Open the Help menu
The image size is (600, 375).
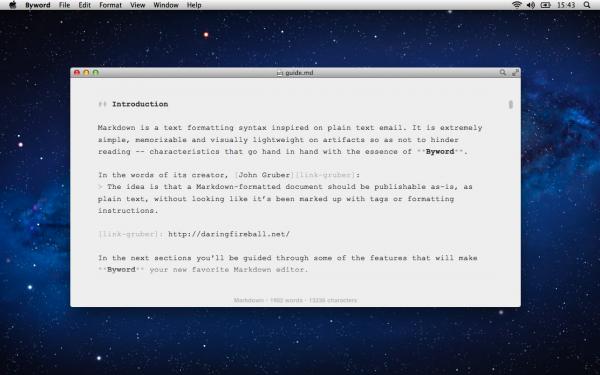194,5
